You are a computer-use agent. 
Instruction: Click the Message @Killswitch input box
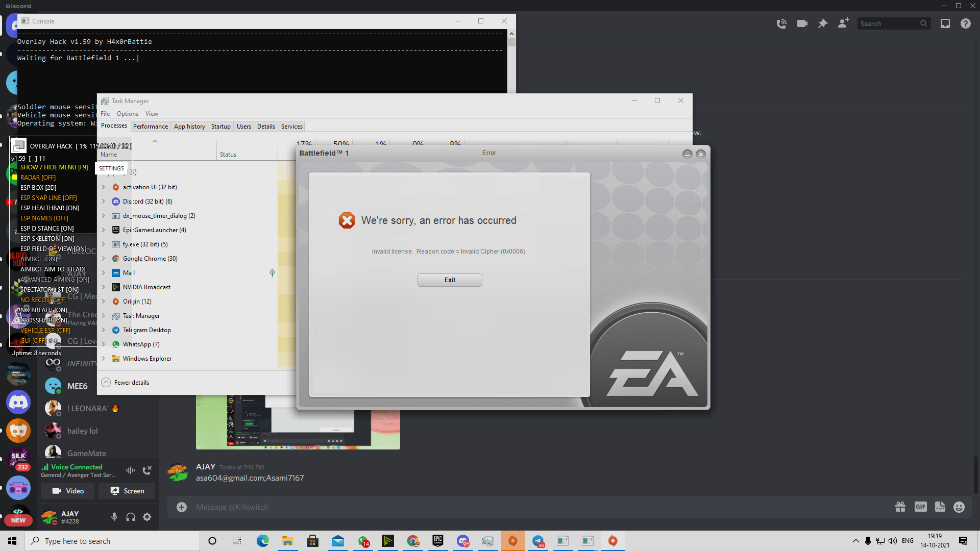541,507
